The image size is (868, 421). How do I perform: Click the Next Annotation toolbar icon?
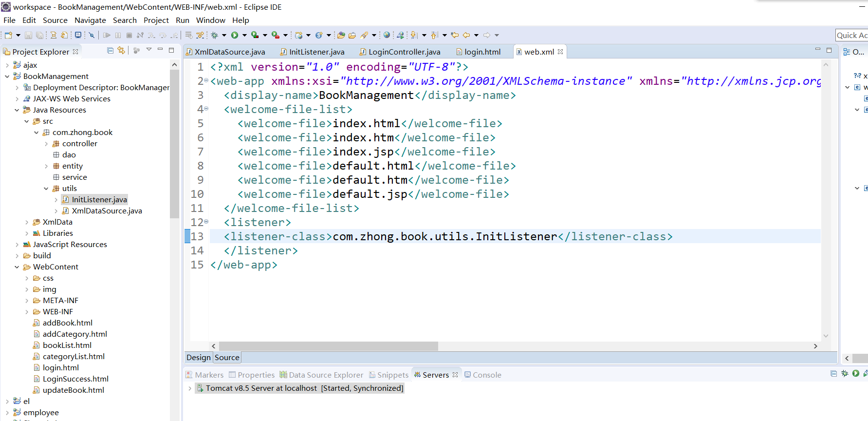coord(414,35)
